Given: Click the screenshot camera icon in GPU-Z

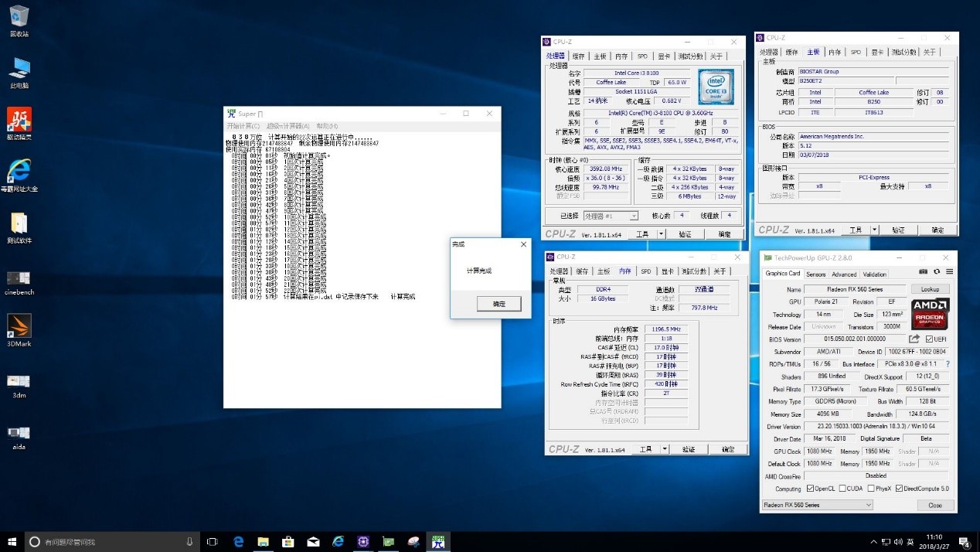Looking at the screenshot, I should pos(923,271).
